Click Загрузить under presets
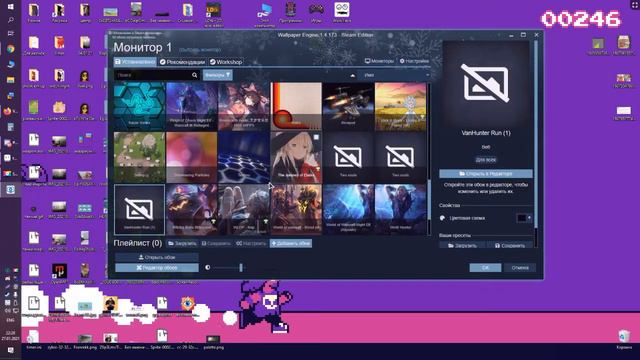Viewport: 640px width, 360px height. coord(462,245)
